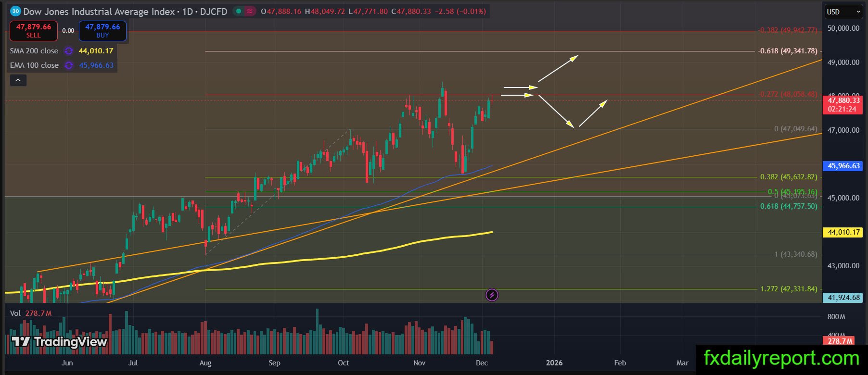
Task: Click the Aug label on the time axis
Action: point(205,363)
